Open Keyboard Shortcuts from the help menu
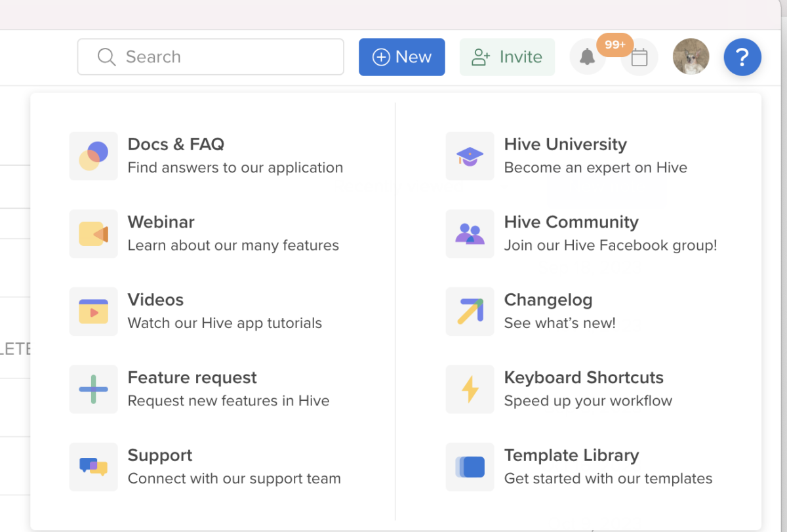The height and width of the screenshot is (532, 787). coord(584,377)
